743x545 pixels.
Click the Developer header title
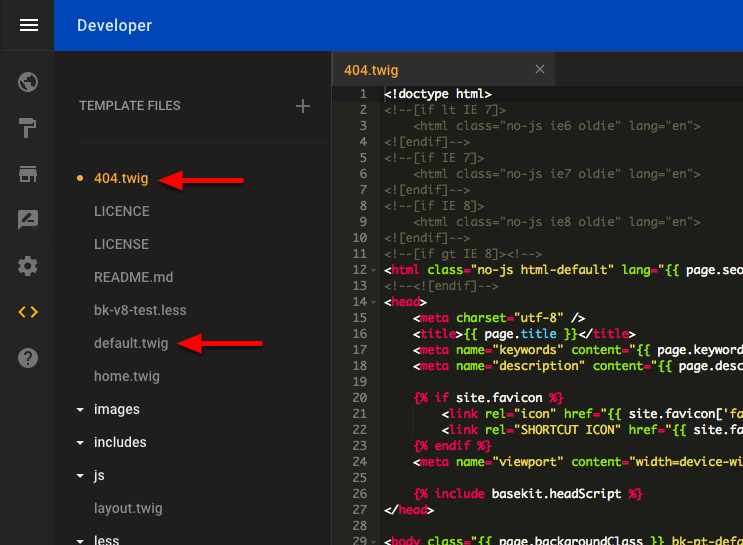(114, 25)
